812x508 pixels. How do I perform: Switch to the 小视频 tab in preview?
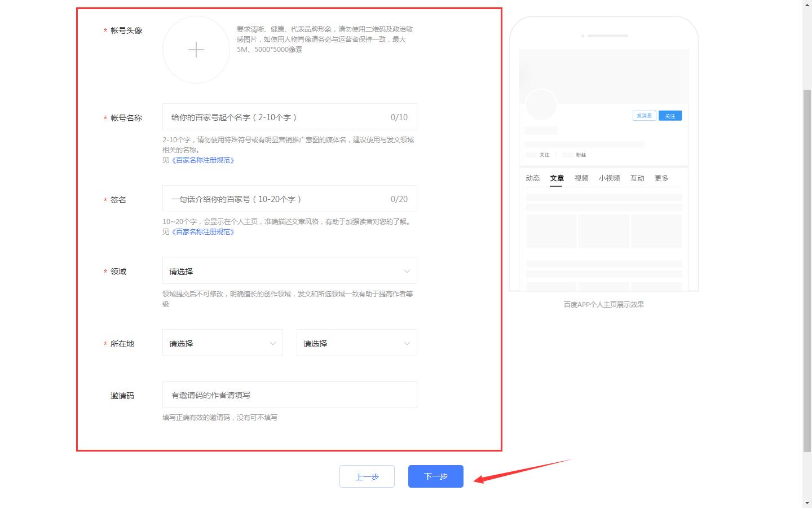(x=609, y=178)
